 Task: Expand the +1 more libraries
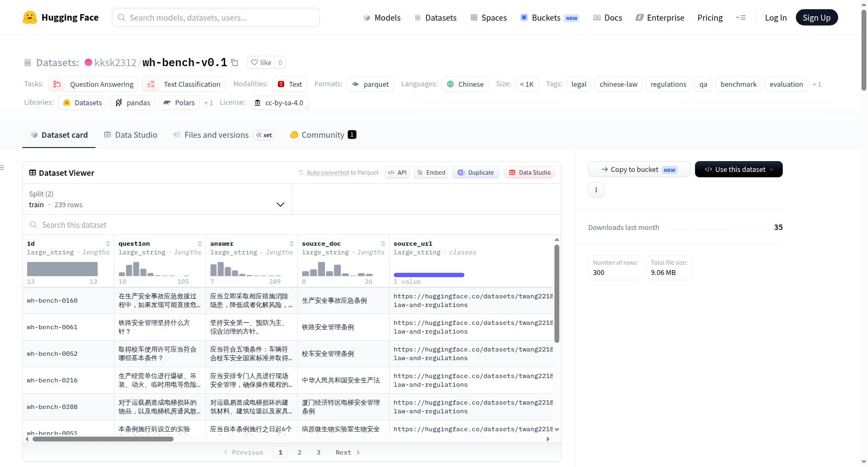(208, 103)
